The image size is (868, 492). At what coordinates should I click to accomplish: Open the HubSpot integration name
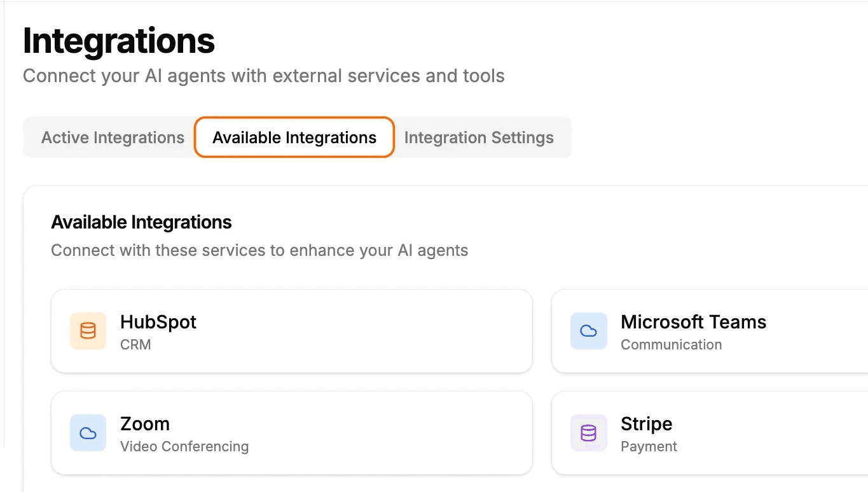point(158,322)
